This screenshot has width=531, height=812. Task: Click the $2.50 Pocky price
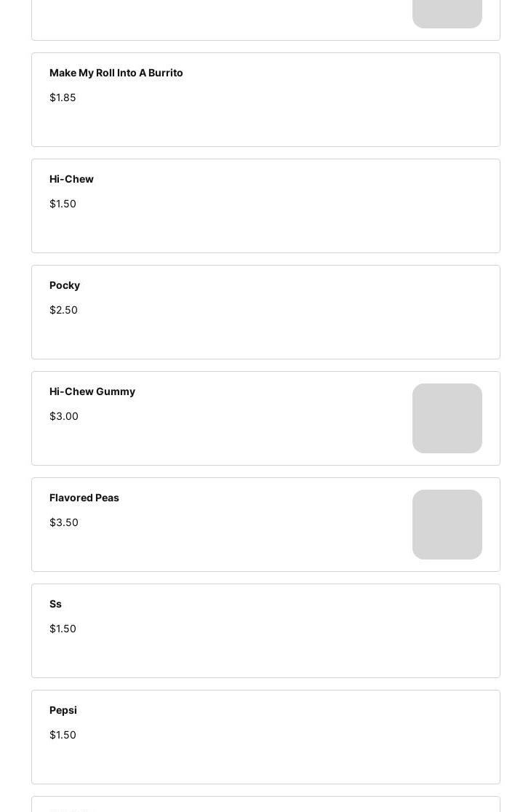coord(63,310)
